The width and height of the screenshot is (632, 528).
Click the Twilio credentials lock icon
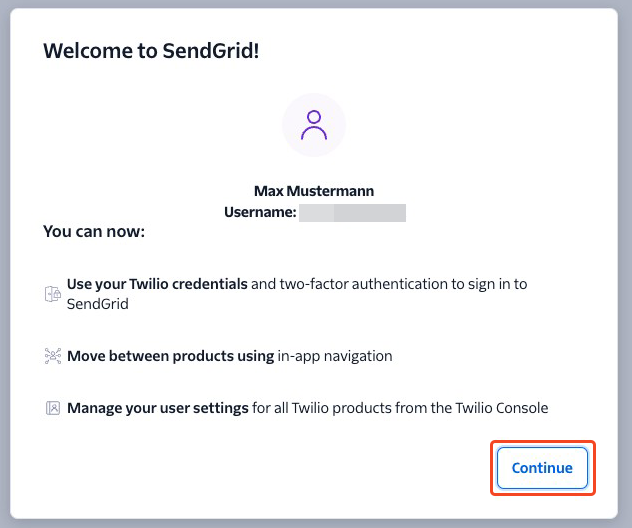point(52,294)
